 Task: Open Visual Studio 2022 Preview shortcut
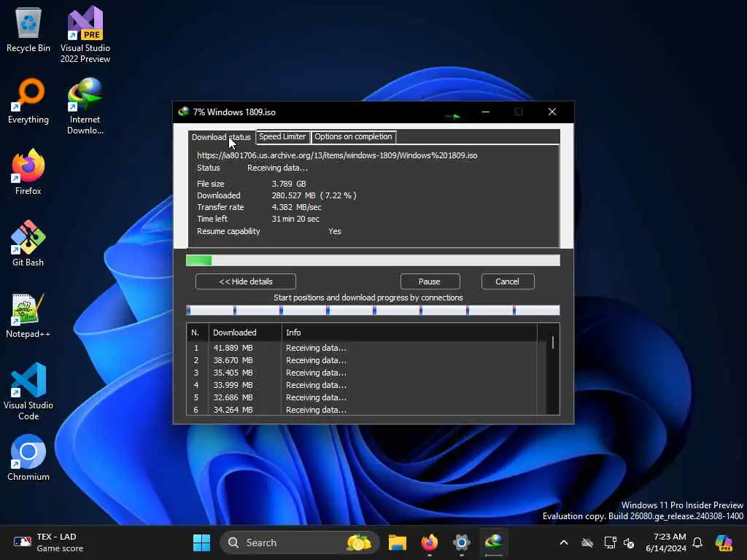click(x=85, y=35)
